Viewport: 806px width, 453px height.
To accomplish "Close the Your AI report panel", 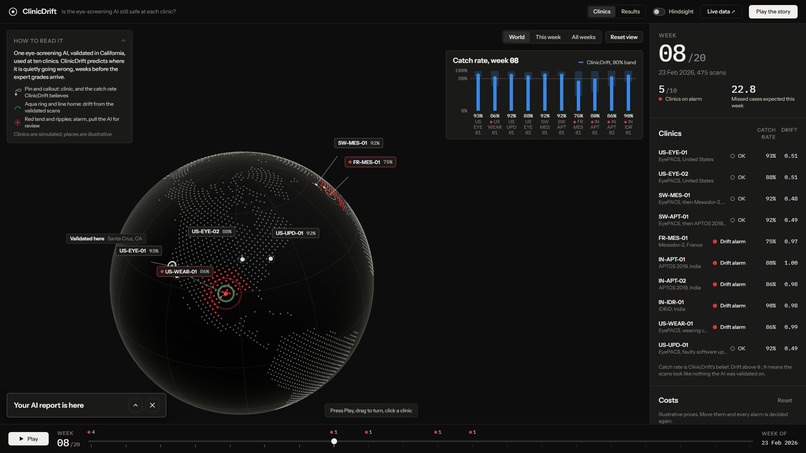I will (152, 405).
